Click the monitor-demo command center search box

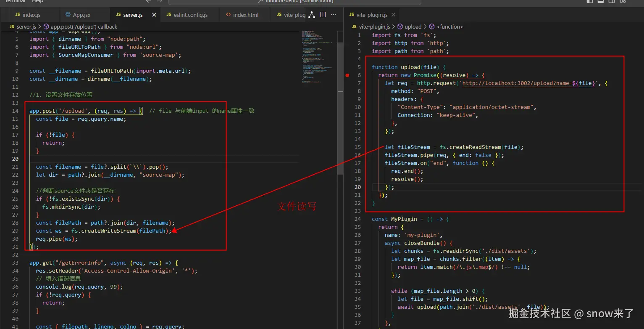295,2
